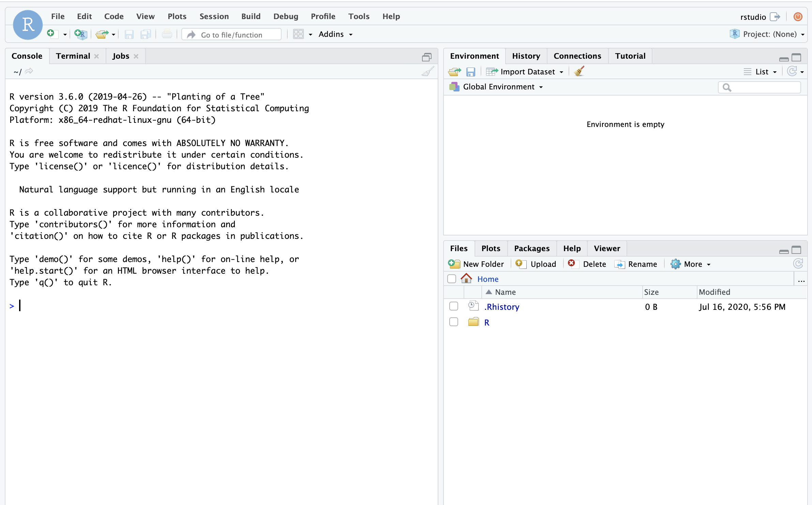Close the Terminal tab
Image resolution: width=812 pixels, height=505 pixels.
(97, 56)
